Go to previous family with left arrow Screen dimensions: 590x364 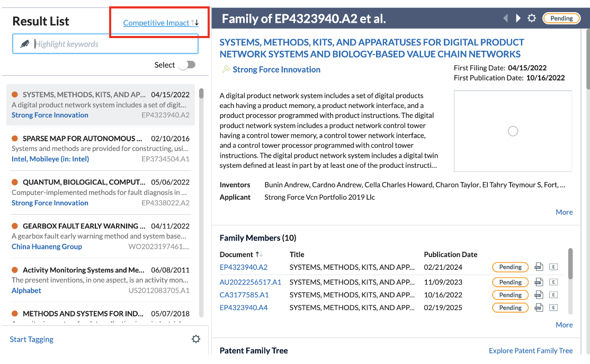(x=505, y=18)
